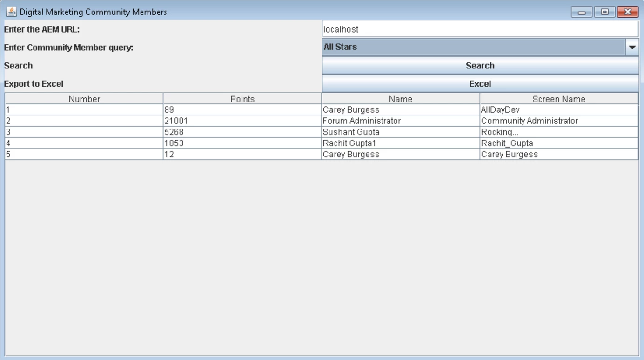The width and height of the screenshot is (644, 360).
Task: Click the 'Enter the AEM URL:' label
Action: [x=42, y=29]
